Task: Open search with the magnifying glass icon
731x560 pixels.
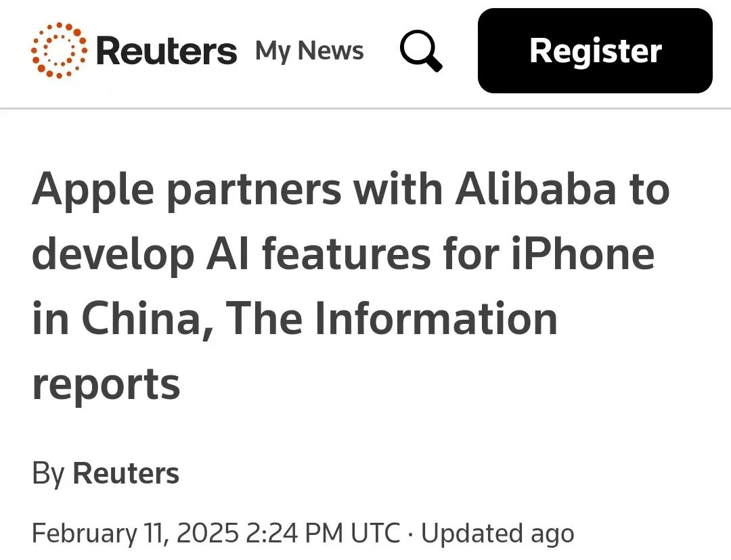Action: [421, 51]
